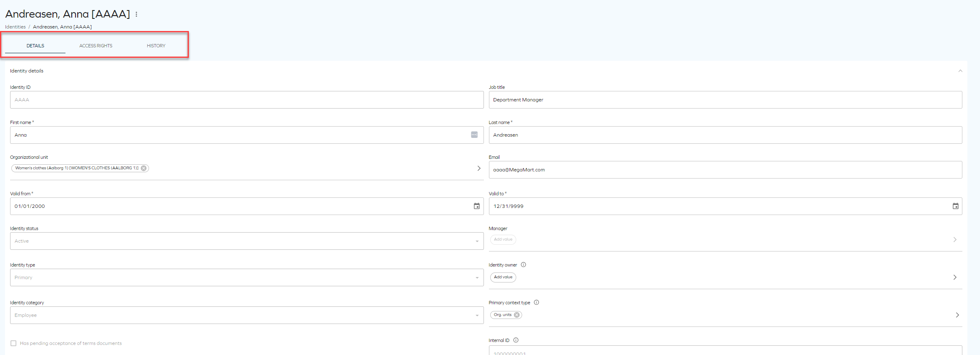Click the Internal ID field
Screen dimensions: 980x355
[725, 350]
